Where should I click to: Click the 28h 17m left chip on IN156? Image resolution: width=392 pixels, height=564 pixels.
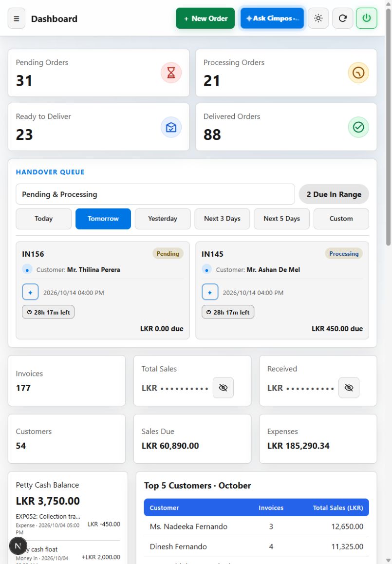[48, 312]
